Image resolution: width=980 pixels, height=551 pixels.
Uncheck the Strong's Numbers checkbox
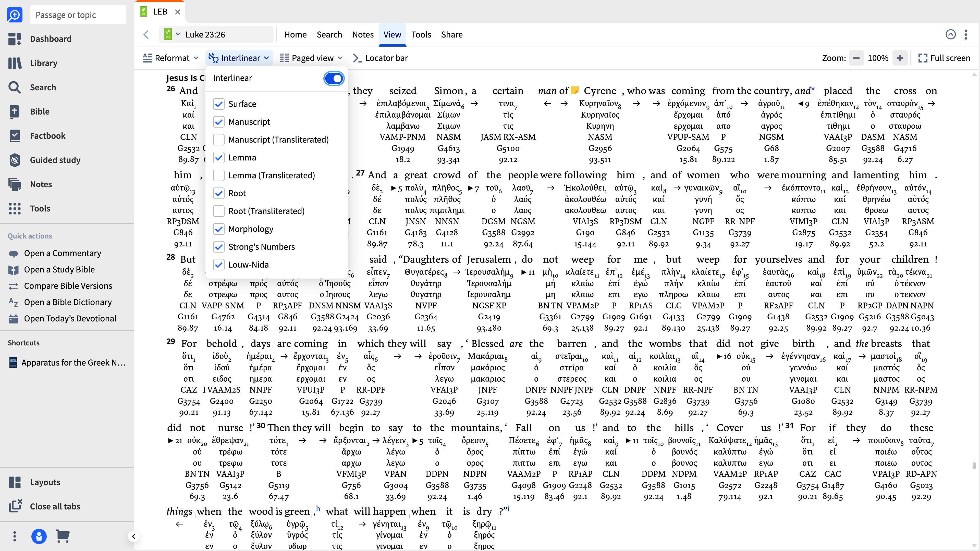[219, 247]
